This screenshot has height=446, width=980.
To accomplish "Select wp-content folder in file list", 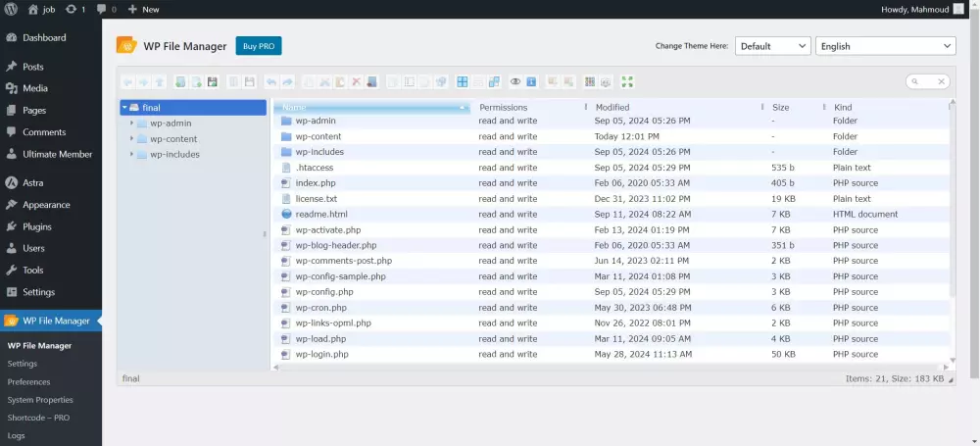I will (x=612, y=136).
